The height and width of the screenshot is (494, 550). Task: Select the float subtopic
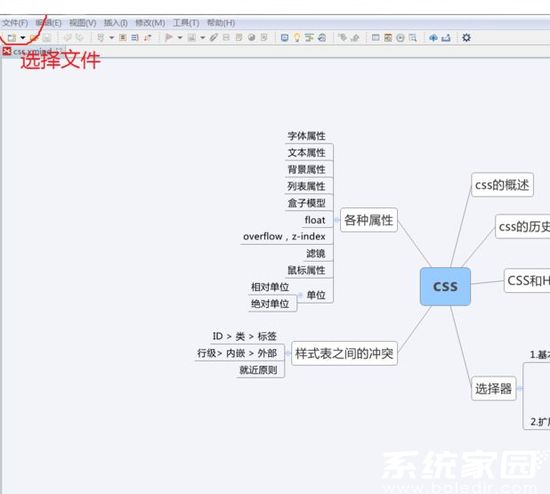tap(315, 220)
